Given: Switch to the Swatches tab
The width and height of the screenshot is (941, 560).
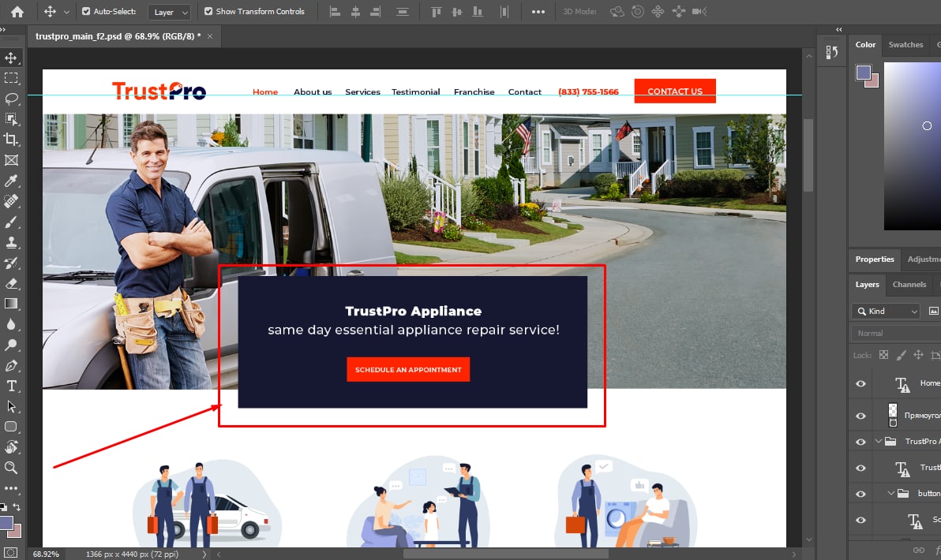Looking at the screenshot, I should click(905, 45).
